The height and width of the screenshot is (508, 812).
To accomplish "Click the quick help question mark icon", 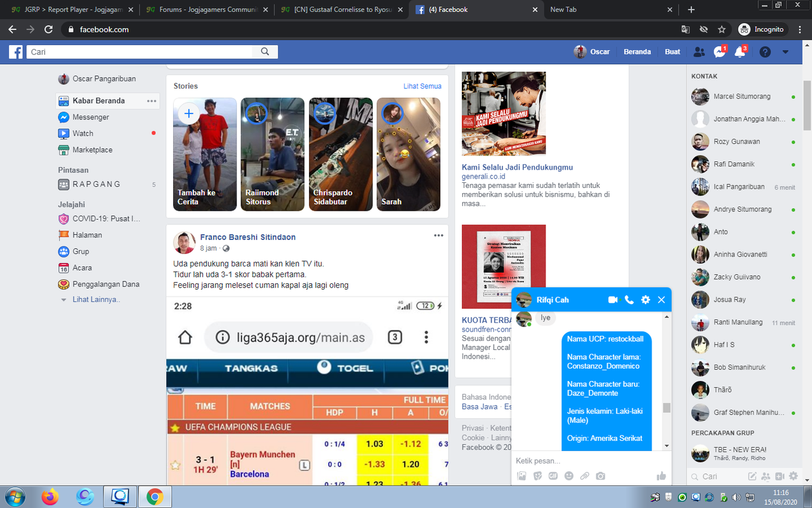I will pyautogui.click(x=765, y=51).
